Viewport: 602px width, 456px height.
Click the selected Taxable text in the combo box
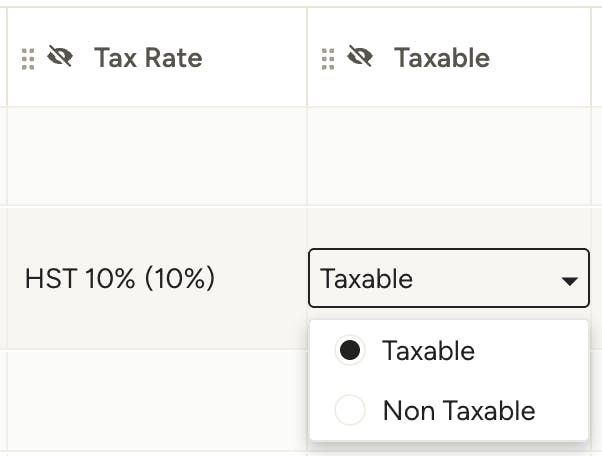point(366,279)
